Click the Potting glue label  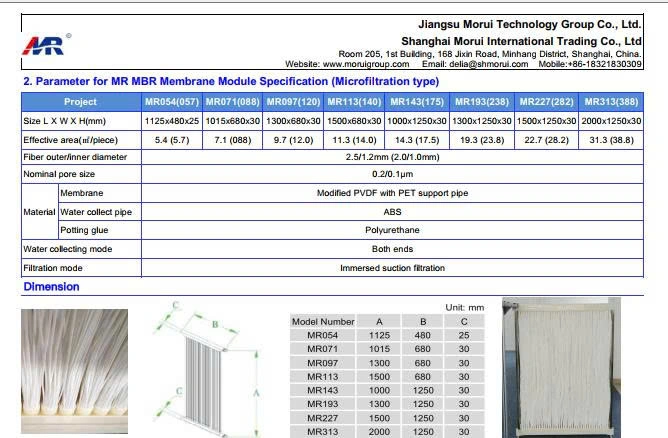click(x=84, y=231)
